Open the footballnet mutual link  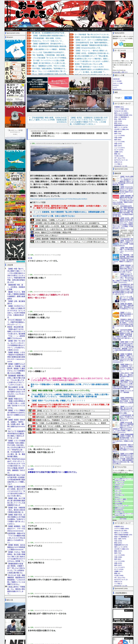[116, 85]
